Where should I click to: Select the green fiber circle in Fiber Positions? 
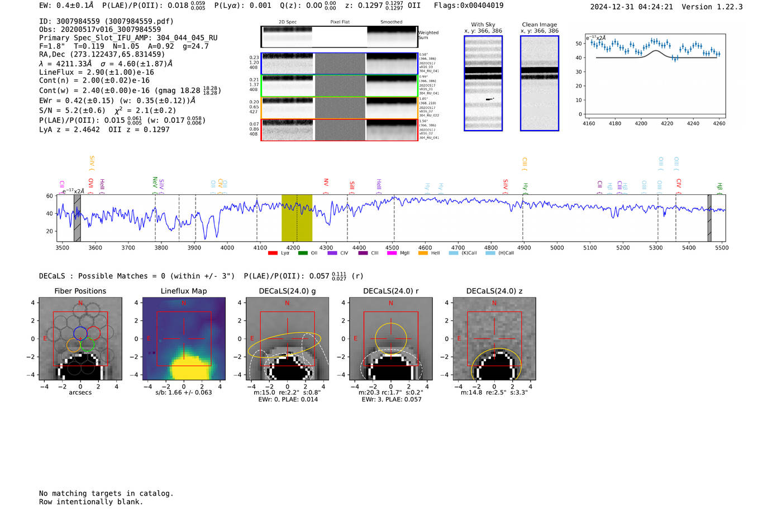[87, 345]
